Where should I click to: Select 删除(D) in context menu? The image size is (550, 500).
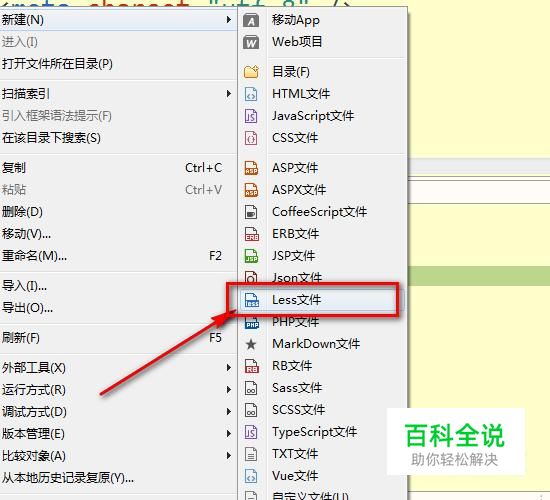118,212
